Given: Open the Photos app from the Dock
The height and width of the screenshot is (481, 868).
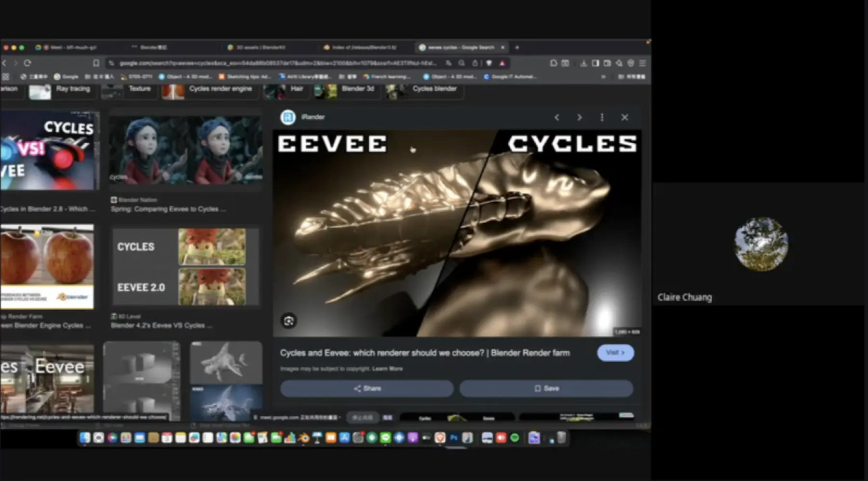Looking at the screenshot, I should (235, 438).
